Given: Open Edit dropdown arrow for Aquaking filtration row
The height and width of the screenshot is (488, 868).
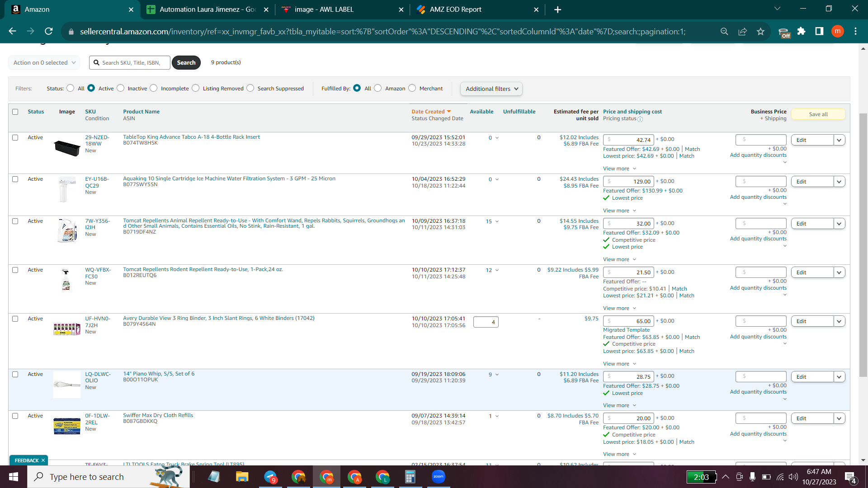Looking at the screenshot, I should 839,182.
